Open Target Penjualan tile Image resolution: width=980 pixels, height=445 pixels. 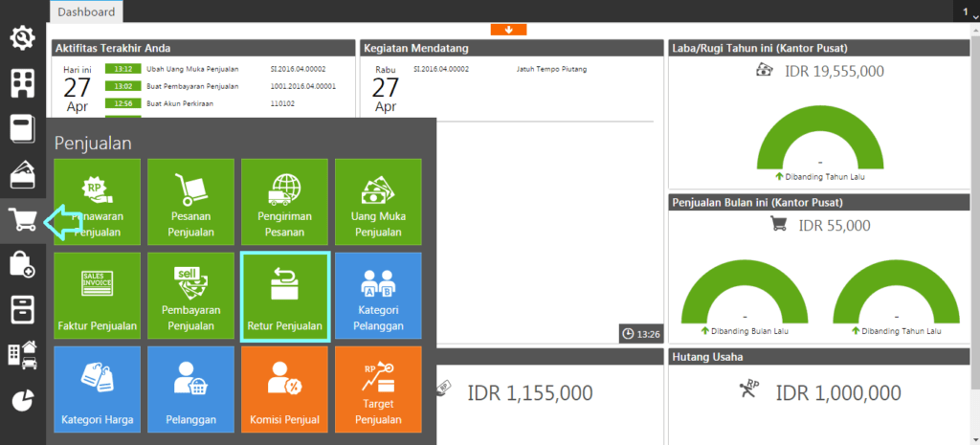[x=378, y=389]
